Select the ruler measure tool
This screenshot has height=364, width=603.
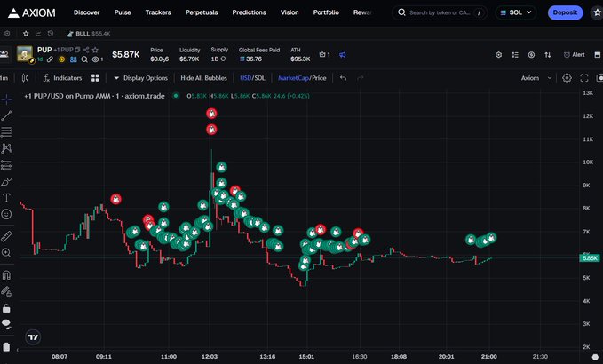[x=6, y=236]
